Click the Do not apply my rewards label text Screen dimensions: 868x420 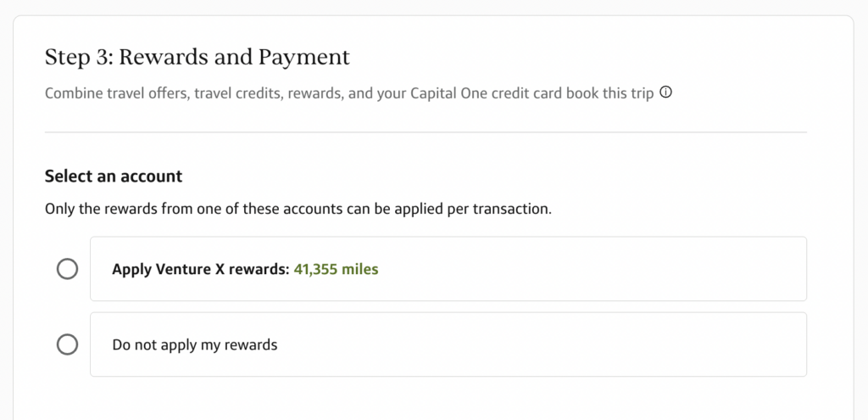point(195,345)
